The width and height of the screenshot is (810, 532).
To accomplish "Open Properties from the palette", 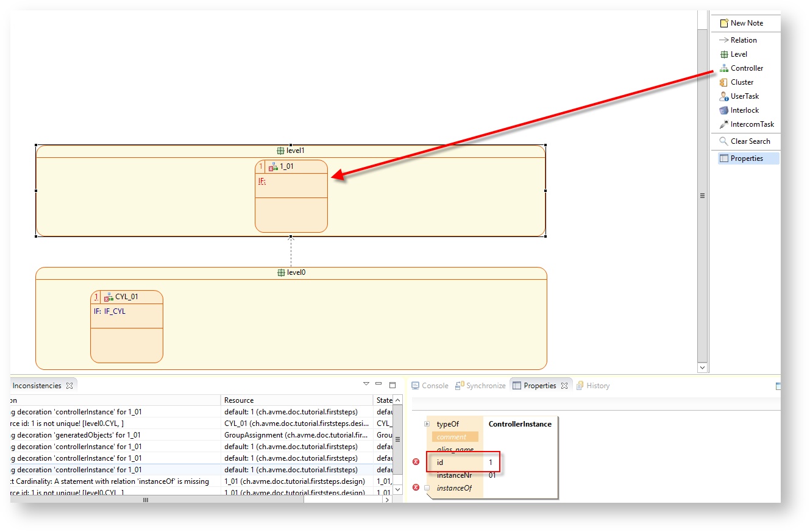I will point(746,158).
